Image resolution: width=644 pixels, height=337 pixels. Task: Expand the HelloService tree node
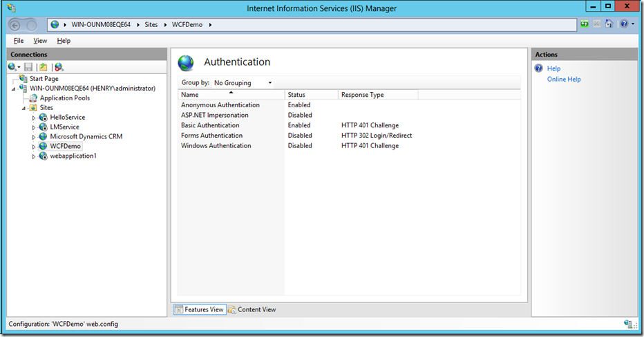point(34,118)
